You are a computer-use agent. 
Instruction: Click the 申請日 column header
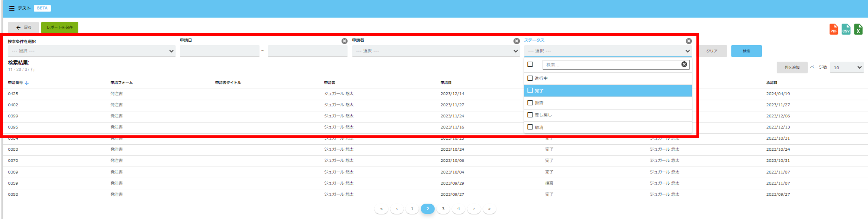(446, 83)
